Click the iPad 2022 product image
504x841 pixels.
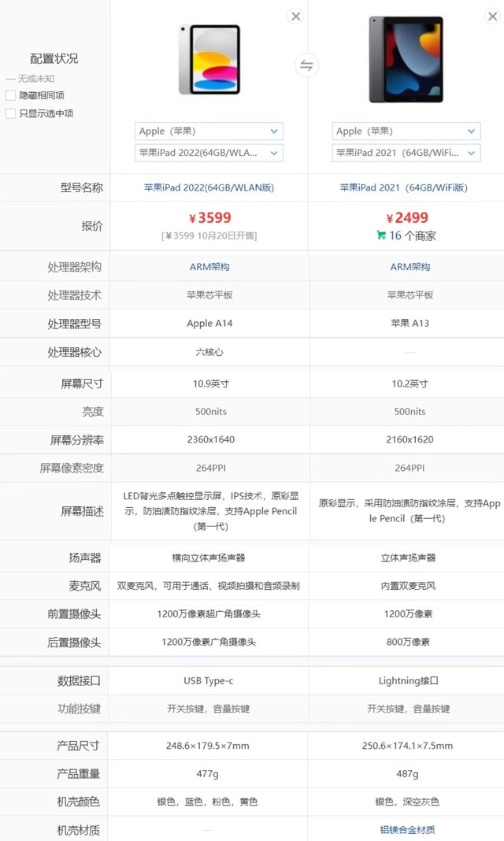tap(209, 60)
